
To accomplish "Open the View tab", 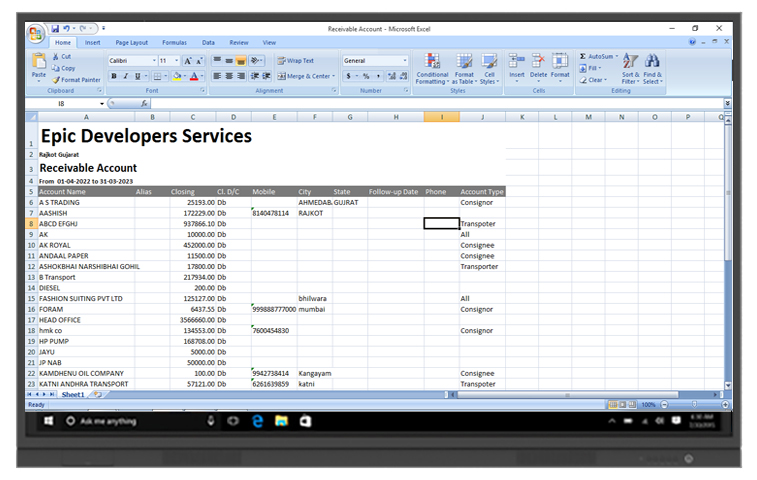I will click(269, 42).
